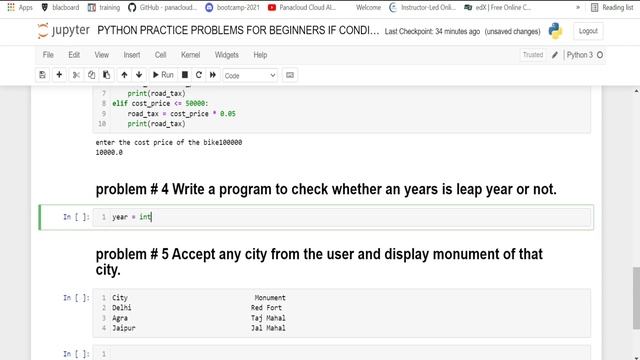The height and width of the screenshot is (360, 640).
Task: Open the File menu
Action: pos(48,55)
